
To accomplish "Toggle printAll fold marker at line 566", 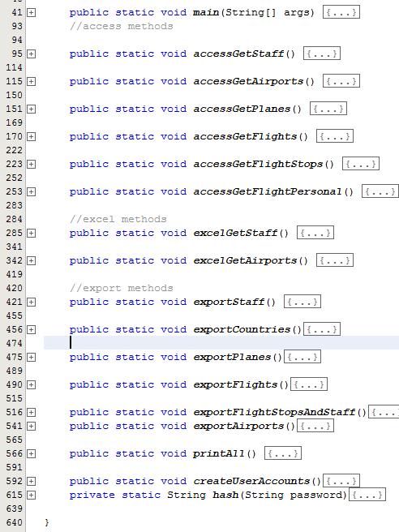I will pos(31,453).
